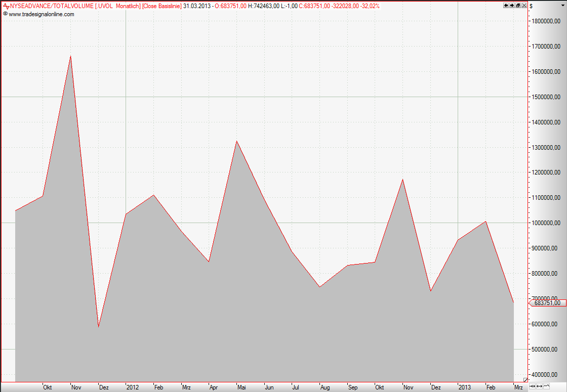Viewport: 567px width, 392px height.
Task: Click the restore chart window icon
Action: [518, 5]
